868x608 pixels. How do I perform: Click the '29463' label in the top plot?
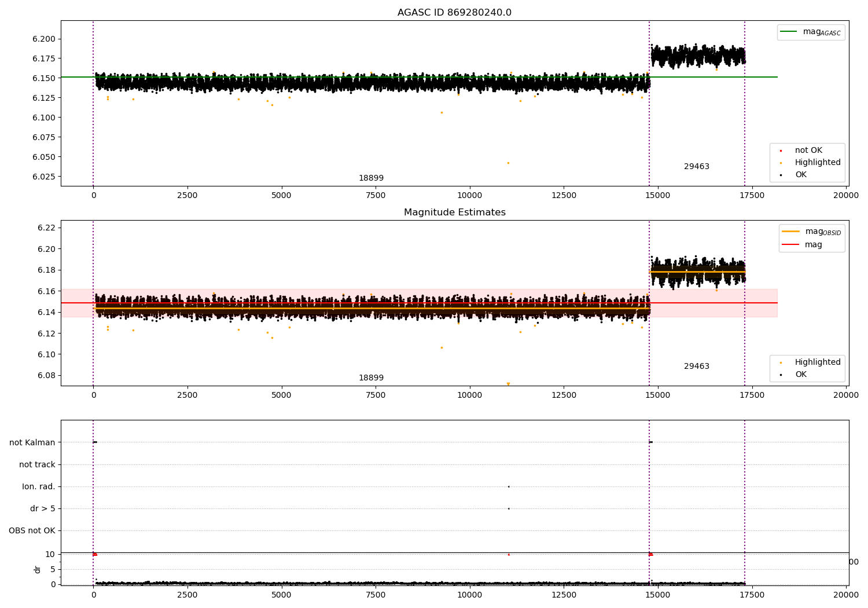697,167
